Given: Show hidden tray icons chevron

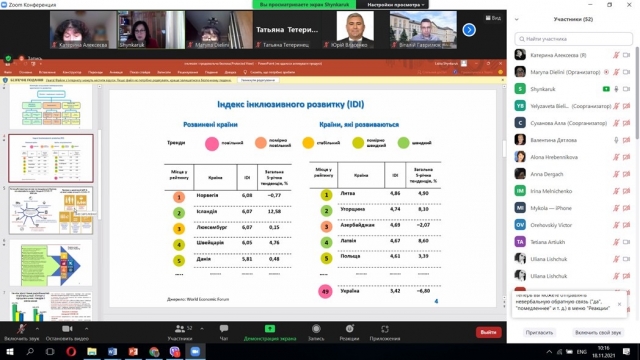Looking at the screenshot, I should point(549,352).
